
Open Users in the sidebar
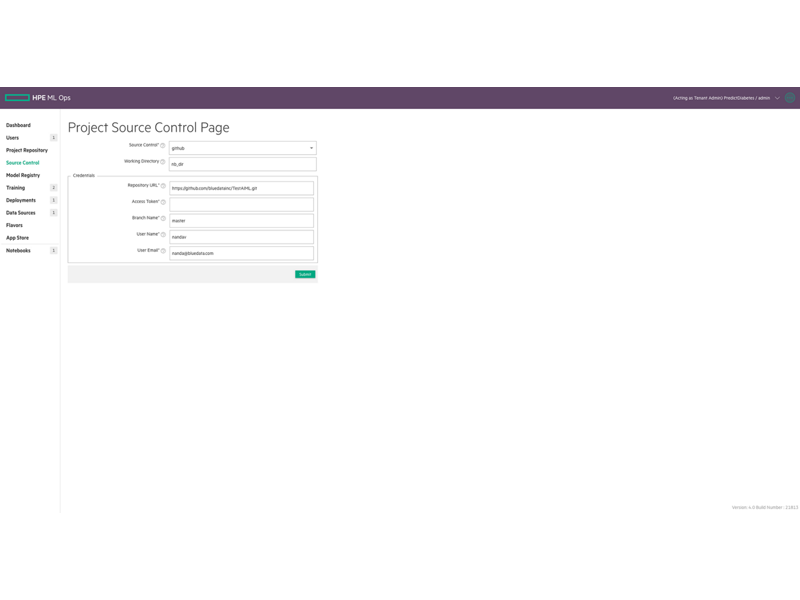(12, 138)
